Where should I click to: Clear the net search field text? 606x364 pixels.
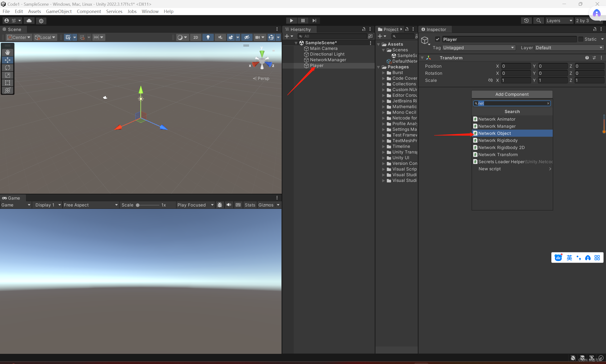[x=548, y=103]
